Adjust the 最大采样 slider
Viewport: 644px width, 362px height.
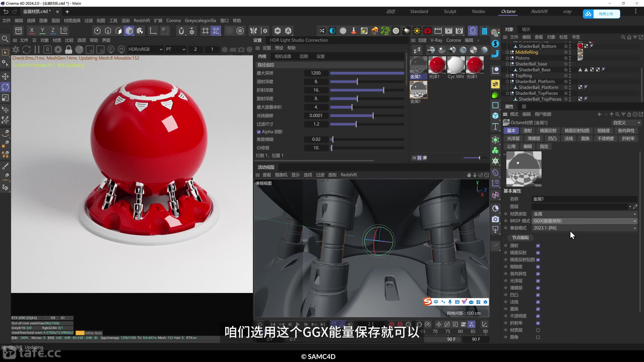click(367, 73)
